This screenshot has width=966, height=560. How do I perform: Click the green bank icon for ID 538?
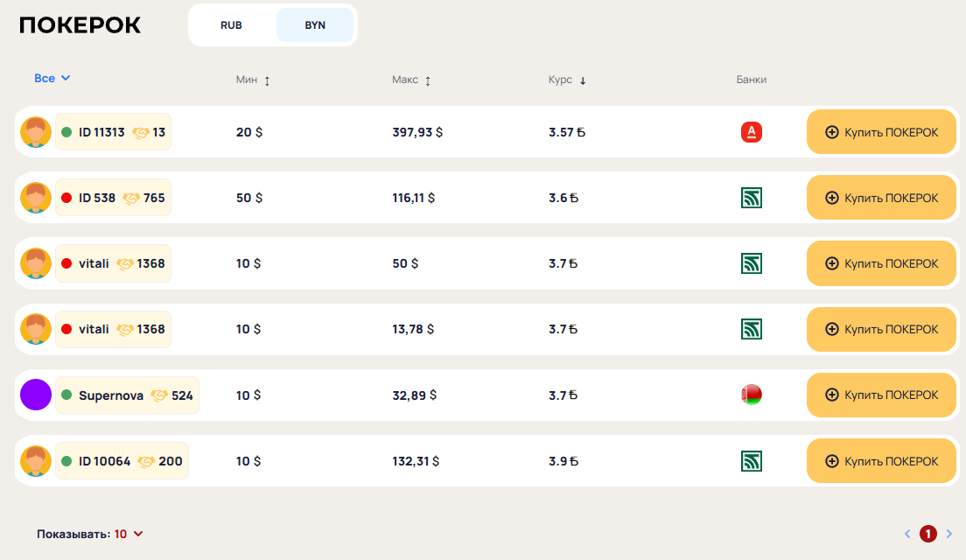point(751,198)
